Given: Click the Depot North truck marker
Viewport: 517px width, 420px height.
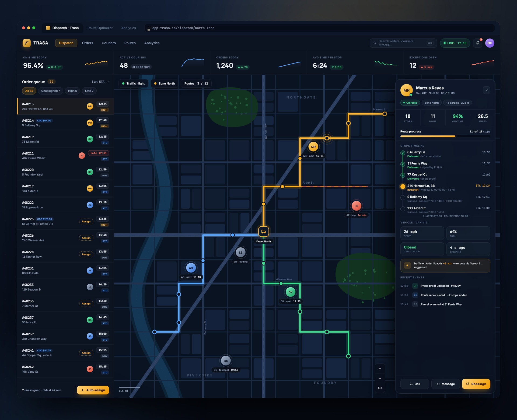Looking at the screenshot, I should [264, 232].
